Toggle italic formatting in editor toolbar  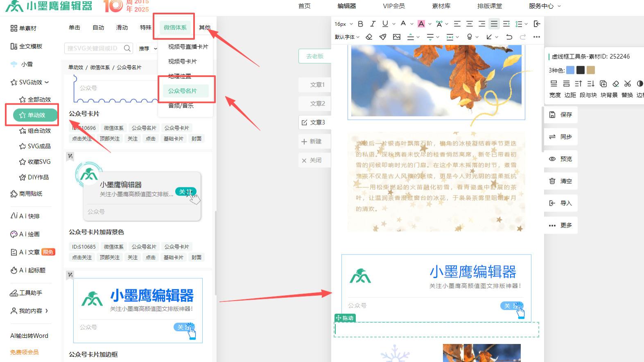373,24
